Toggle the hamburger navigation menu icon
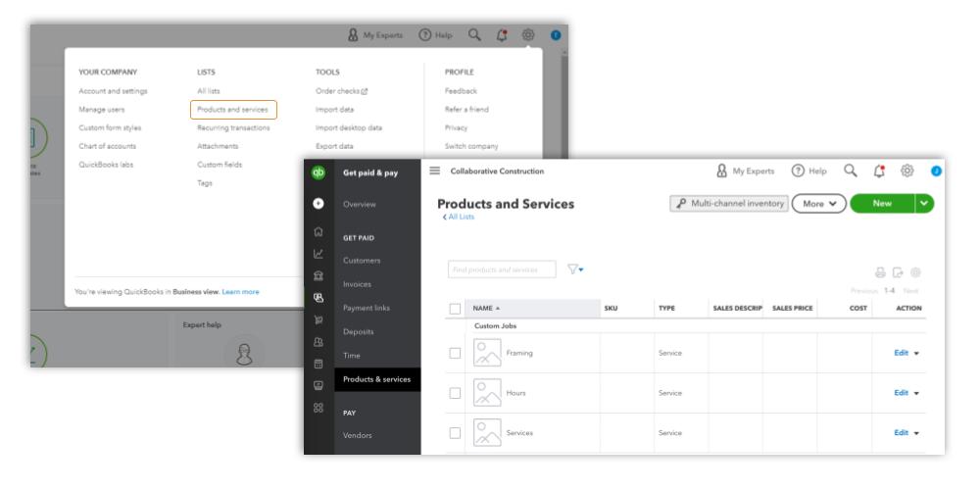The image size is (980, 490). pos(435,171)
